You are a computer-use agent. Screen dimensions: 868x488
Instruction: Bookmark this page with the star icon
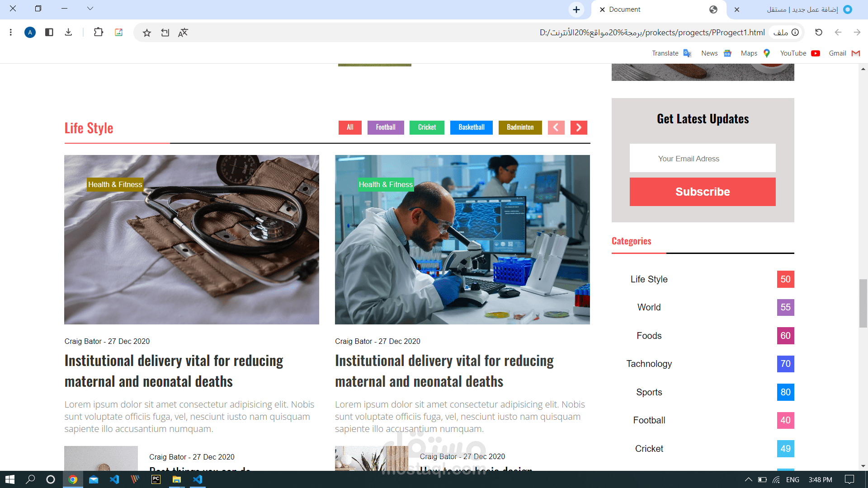(147, 33)
